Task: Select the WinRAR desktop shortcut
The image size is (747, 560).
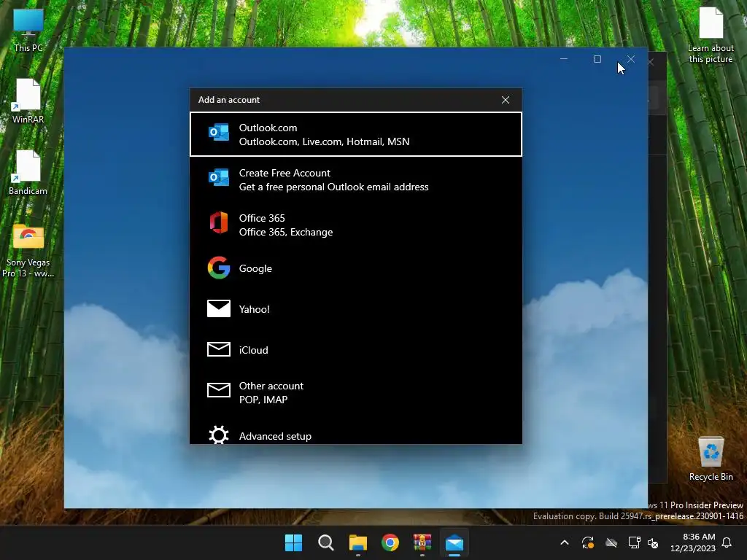Action: tap(28, 101)
